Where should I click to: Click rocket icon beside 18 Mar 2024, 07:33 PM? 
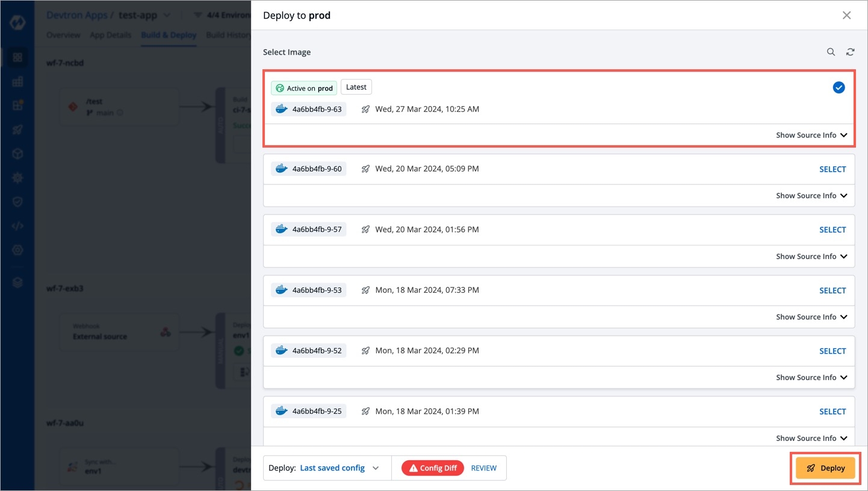(x=365, y=290)
